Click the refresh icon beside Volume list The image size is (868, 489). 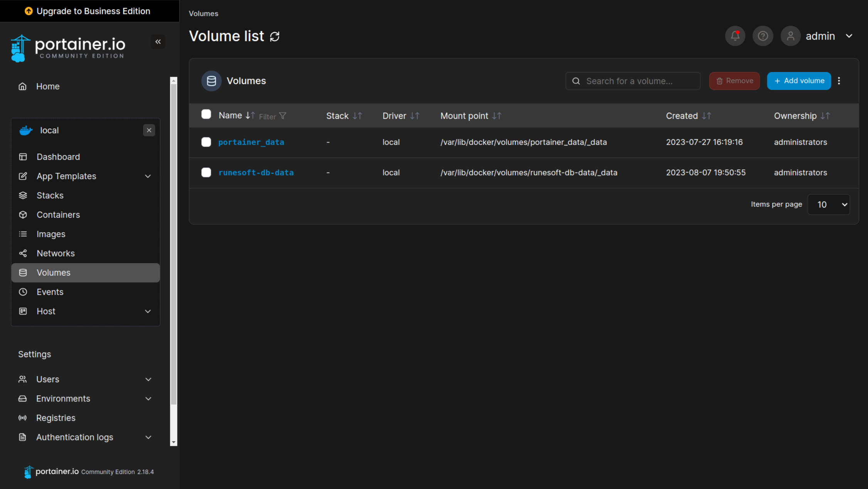[x=274, y=37]
